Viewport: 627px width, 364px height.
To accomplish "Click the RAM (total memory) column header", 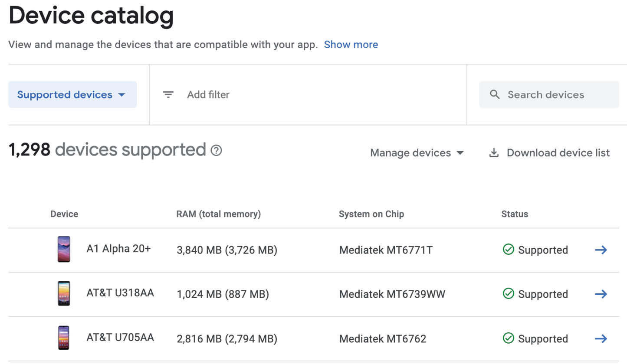I will (219, 214).
